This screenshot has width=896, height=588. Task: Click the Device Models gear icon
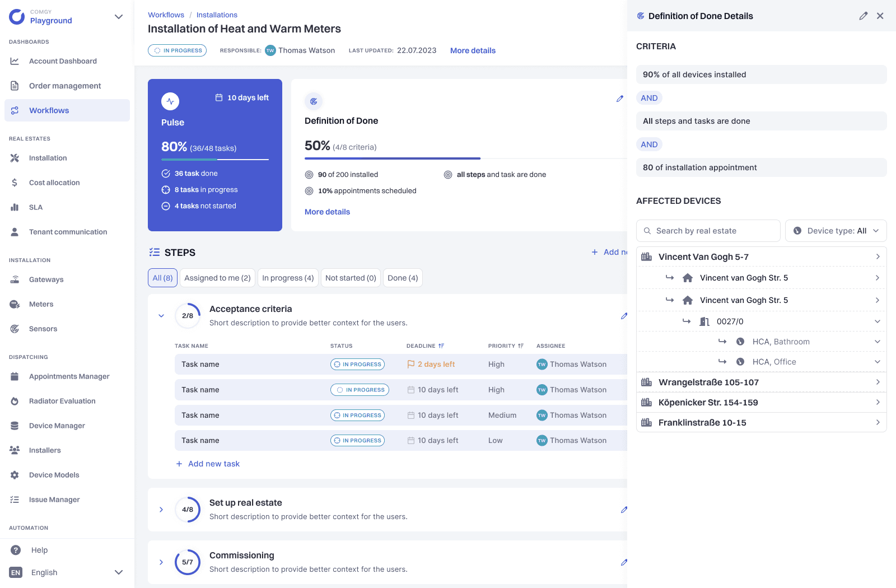pos(15,475)
